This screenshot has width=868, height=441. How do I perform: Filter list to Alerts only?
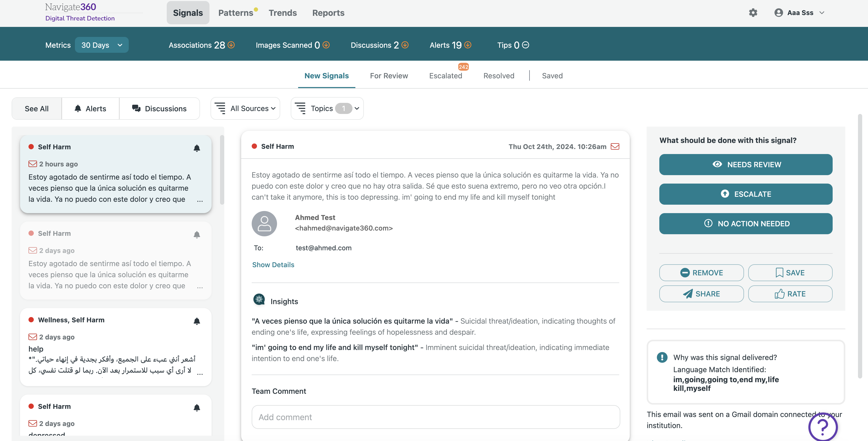click(x=90, y=108)
